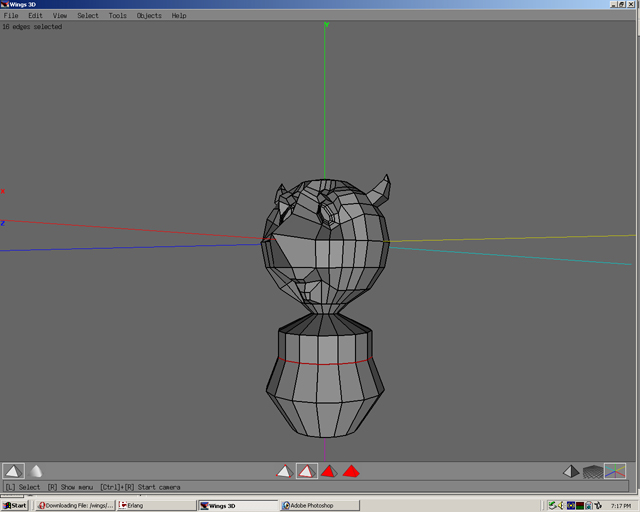This screenshot has height=512, width=640.
Task: Click the '[L] Select' hint in info line
Action: click(x=23, y=487)
